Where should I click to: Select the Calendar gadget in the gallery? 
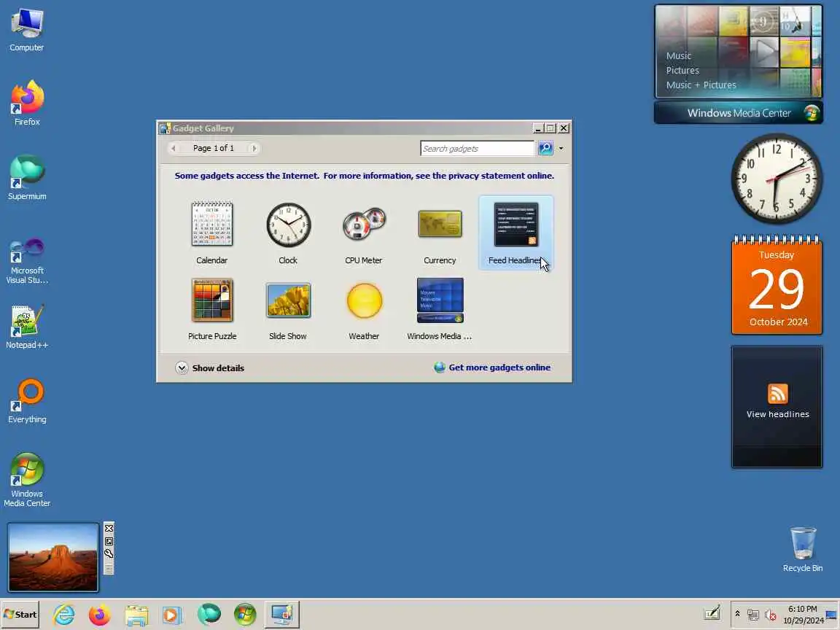coord(211,233)
